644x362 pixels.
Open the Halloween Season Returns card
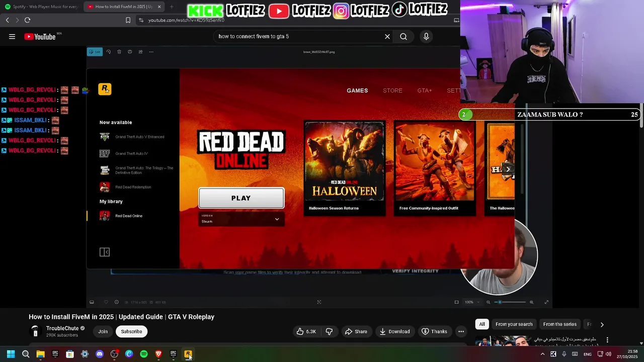pyautogui.click(x=345, y=168)
